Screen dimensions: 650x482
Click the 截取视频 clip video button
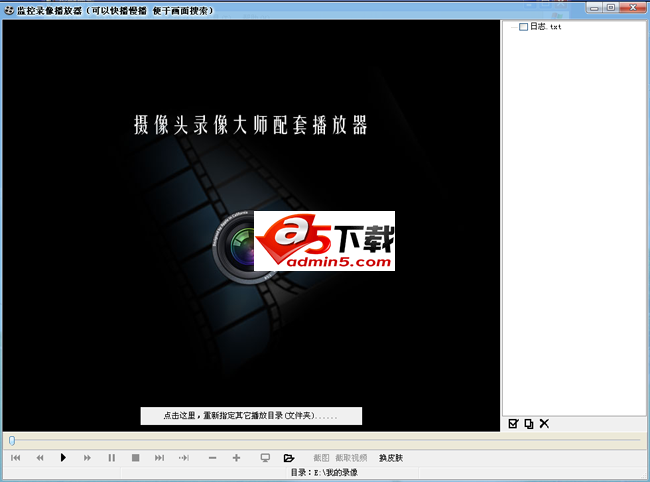click(x=351, y=458)
